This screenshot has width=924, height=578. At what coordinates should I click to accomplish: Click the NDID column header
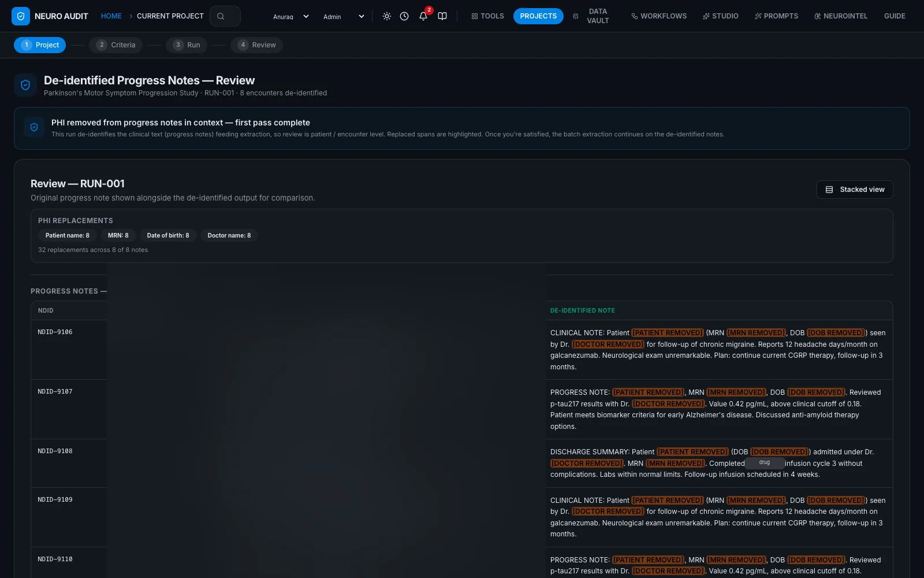(x=46, y=311)
